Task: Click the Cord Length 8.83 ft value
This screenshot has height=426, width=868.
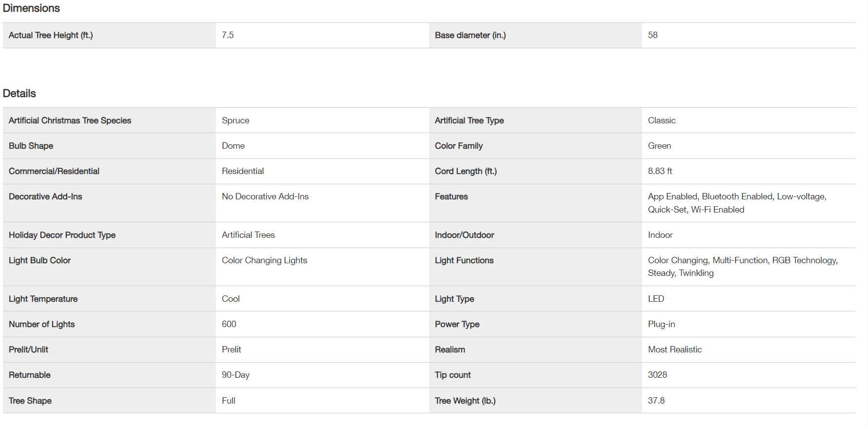Action: point(660,171)
